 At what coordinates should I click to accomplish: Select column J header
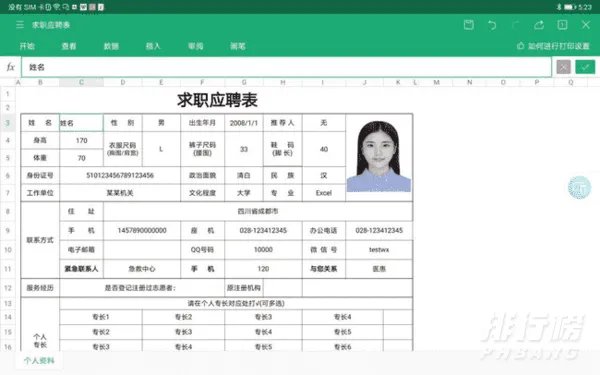(x=365, y=82)
